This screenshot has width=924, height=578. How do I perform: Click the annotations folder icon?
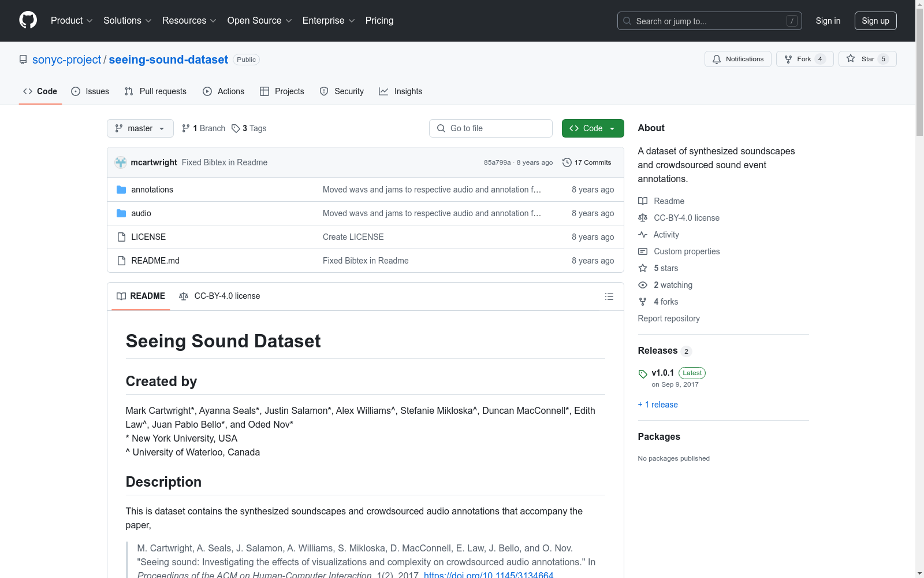pos(121,190)
